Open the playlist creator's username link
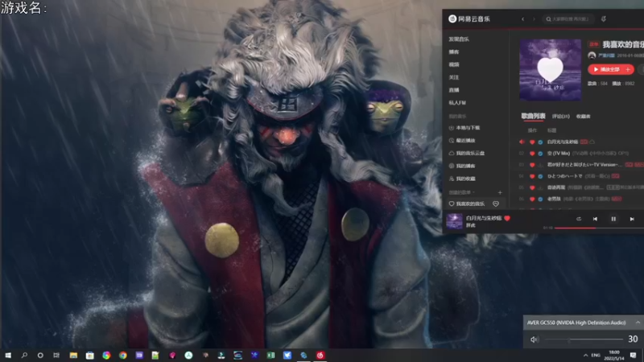This screenshot has width=644, height=362. [x=606, y=56]
